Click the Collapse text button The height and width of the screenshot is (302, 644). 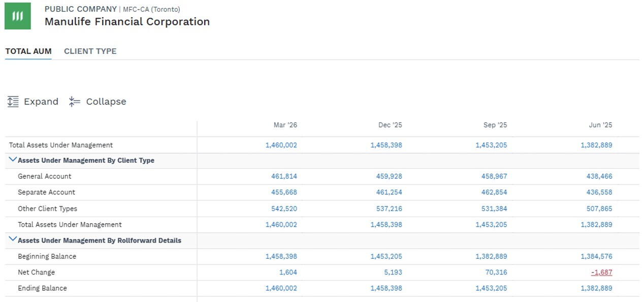106,102
